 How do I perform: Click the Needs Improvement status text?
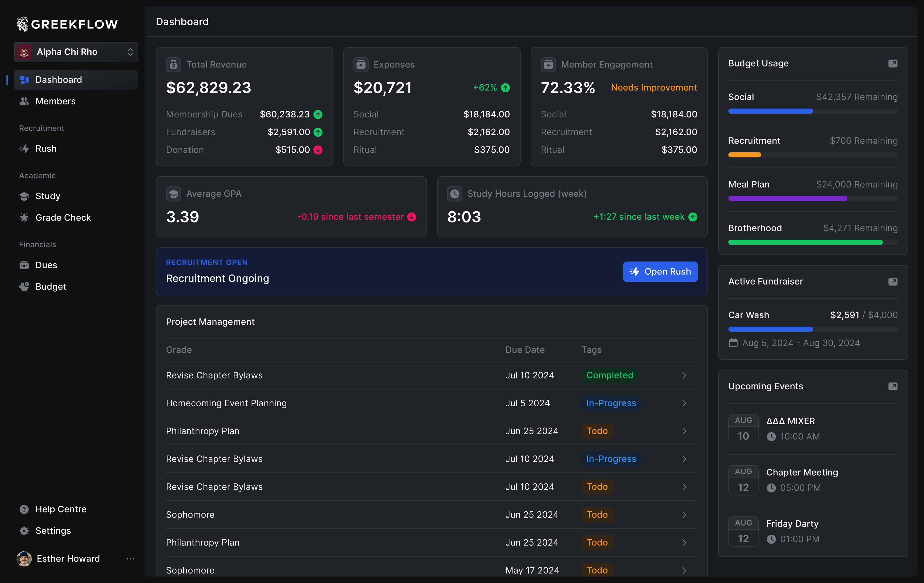pos(654,88)
